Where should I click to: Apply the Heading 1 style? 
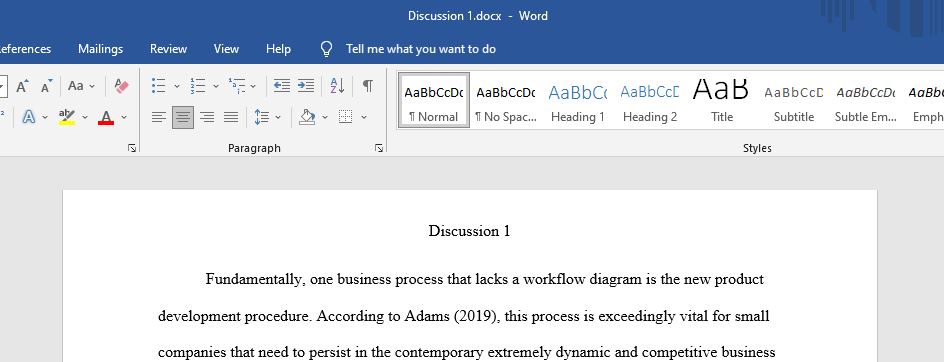pos(577,100)
